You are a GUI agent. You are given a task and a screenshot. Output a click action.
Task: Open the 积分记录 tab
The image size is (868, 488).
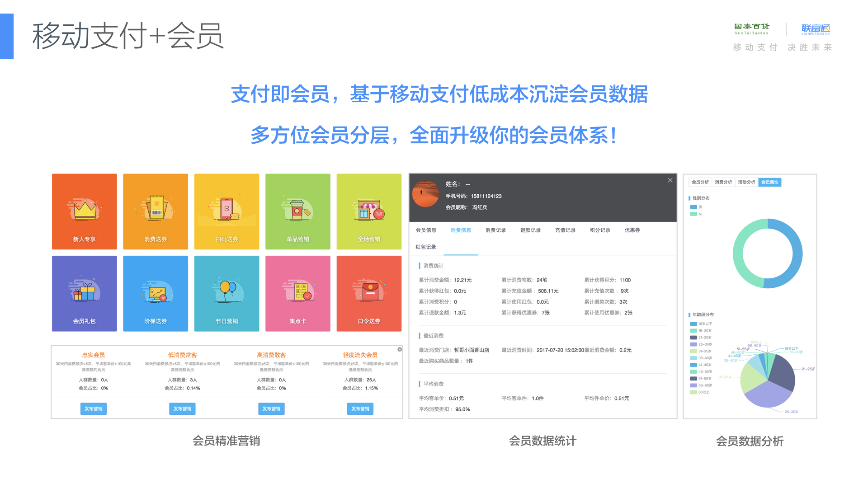click(600, 230)
